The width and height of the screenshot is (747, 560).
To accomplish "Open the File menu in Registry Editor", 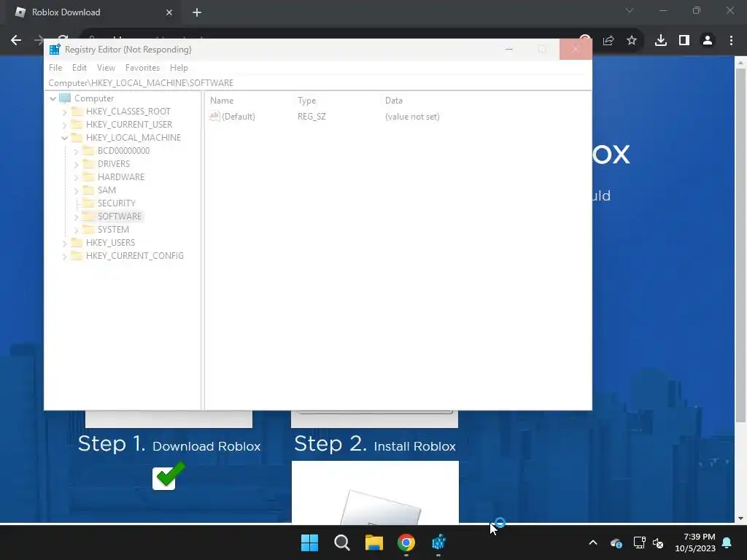I will click(55, 68).
